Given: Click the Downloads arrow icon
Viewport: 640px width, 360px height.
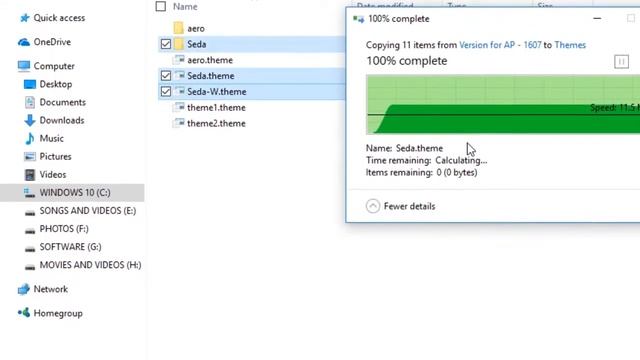Looking at the screenshot, I should click(30, 120).
